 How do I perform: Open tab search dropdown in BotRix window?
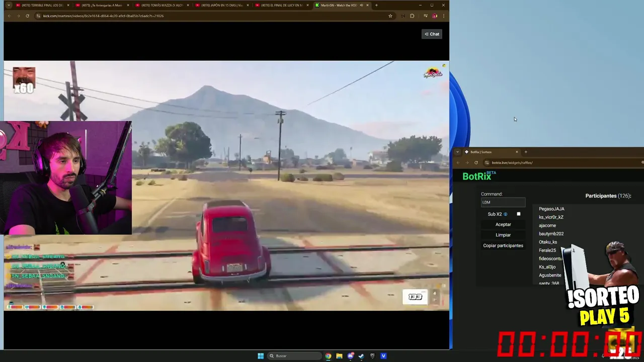coord(457,152)
